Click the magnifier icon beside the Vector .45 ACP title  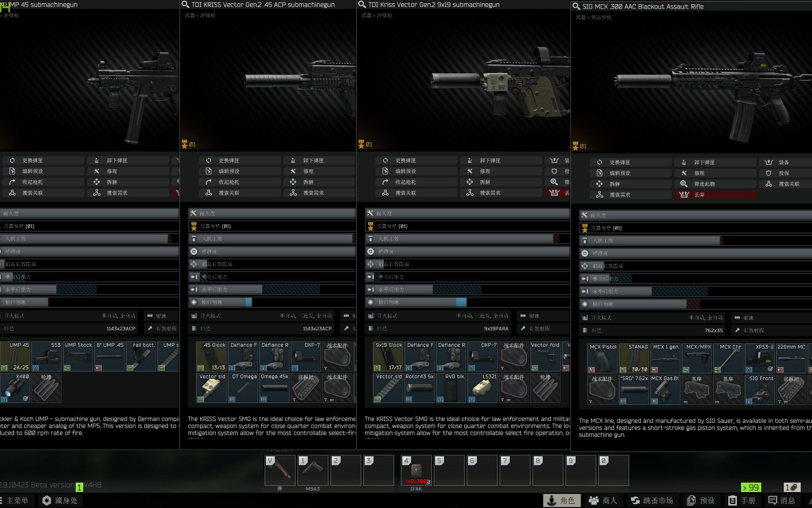[x=185, y=5]
